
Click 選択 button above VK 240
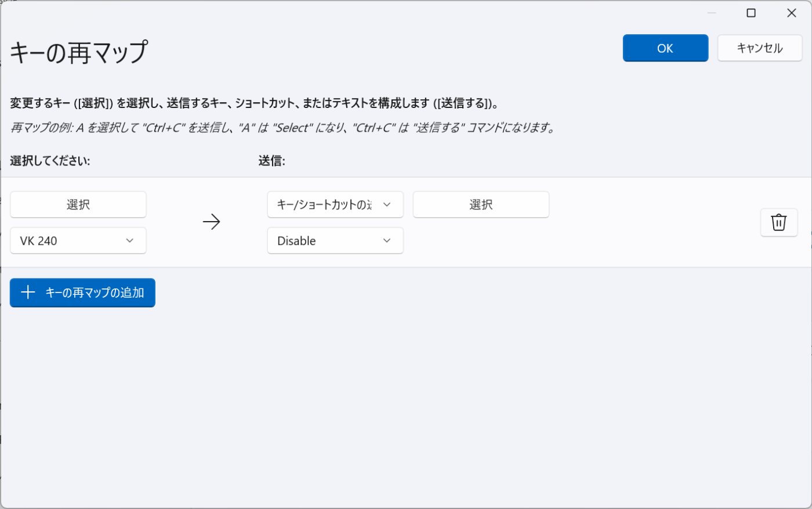[78, 204]
